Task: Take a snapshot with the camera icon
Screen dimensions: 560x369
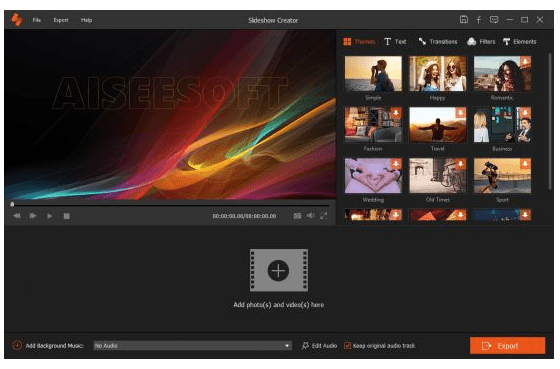Action: [x=297, y=216]
